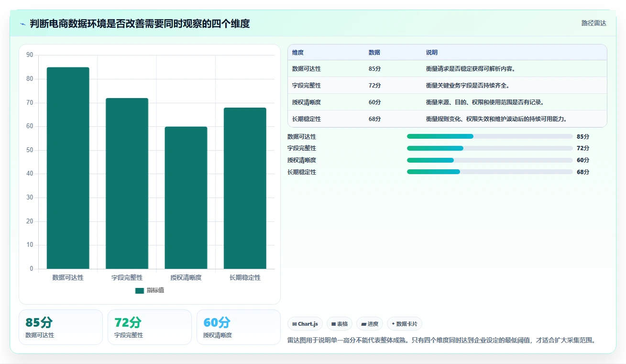Open the 60分 授权清晰度 data card
Viewport: 626px width, 364px height.
239,327
